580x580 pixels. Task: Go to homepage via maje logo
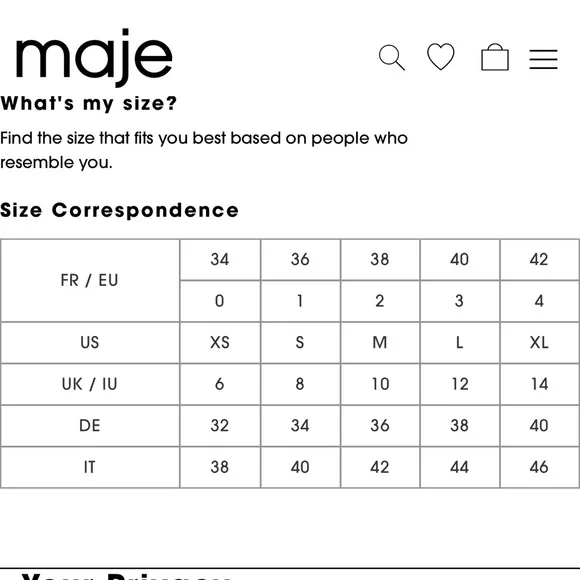(94, 57)
